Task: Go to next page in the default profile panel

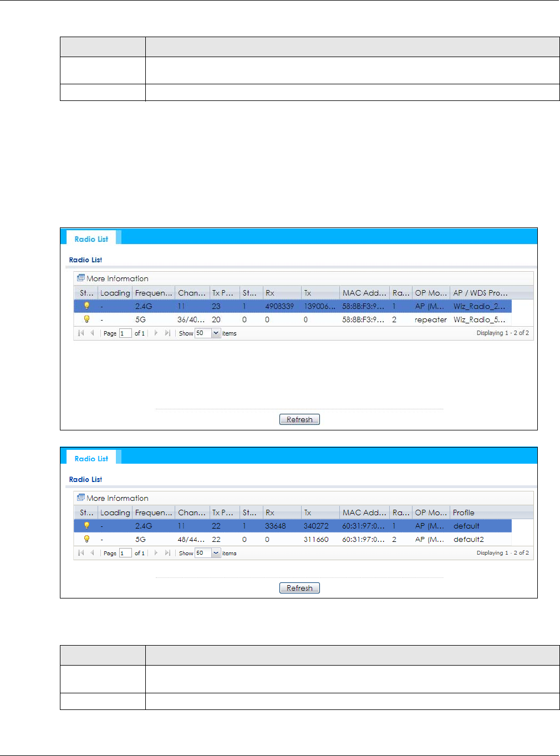Action: tap(156, 552)
